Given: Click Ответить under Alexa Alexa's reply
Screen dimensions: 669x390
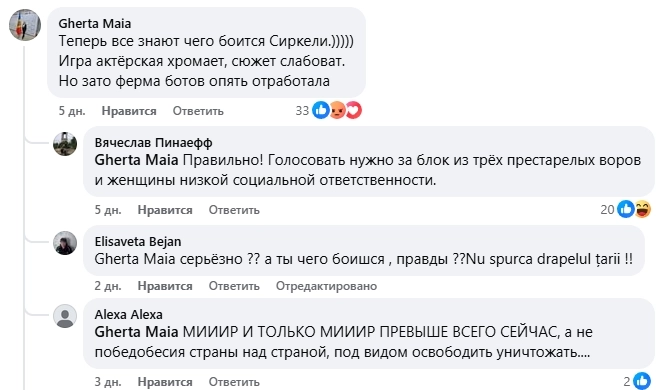Looking at the screenshot, I should click(234, 382).
